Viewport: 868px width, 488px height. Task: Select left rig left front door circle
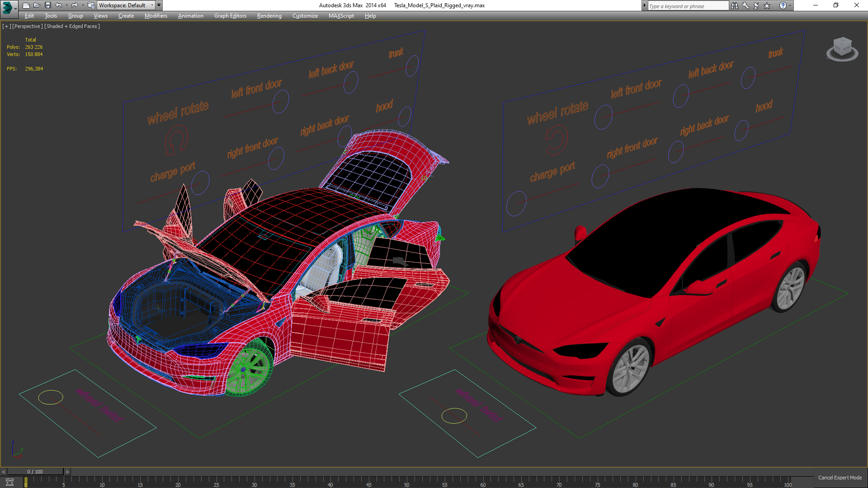click(280, 101)
